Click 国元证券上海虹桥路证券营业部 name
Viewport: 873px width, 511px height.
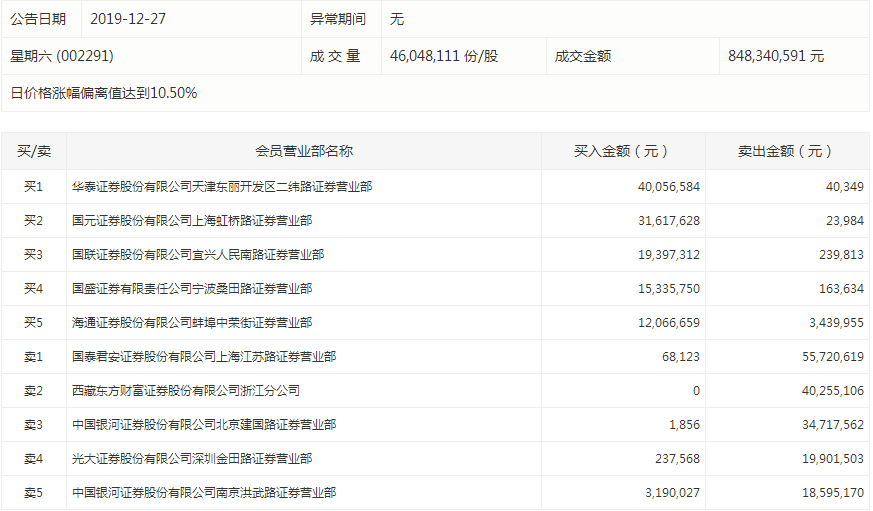point(192,220)
